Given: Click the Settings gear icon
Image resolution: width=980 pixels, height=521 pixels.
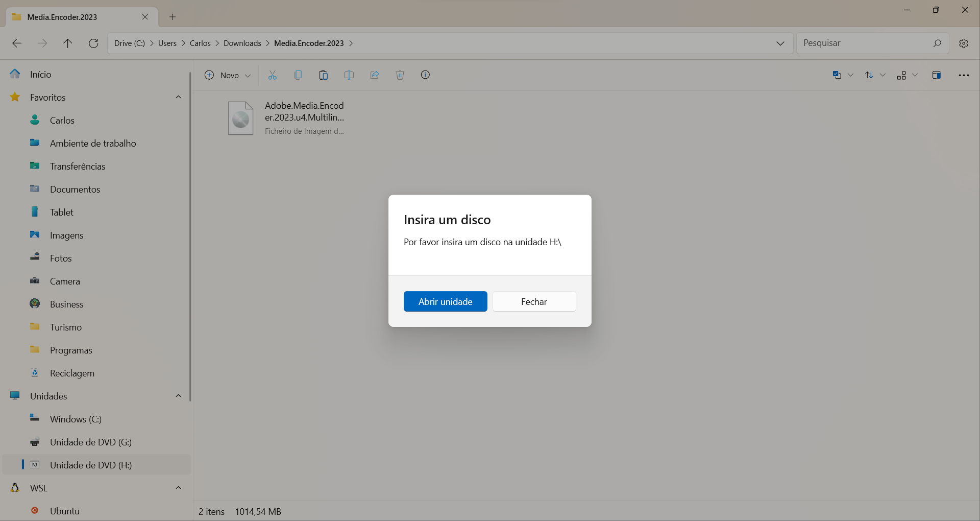Looking at the screenshot, I should (964, 43).
